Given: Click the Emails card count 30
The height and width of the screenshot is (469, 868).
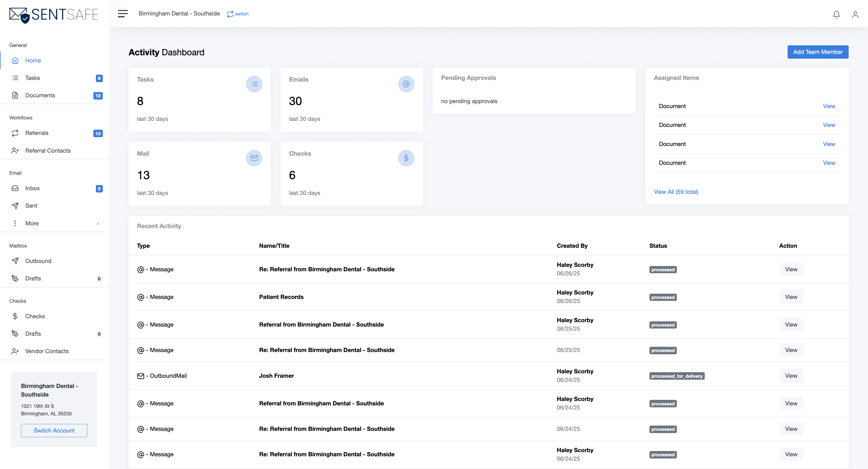Looking at the screenshot, I should [x=295, y=101].
